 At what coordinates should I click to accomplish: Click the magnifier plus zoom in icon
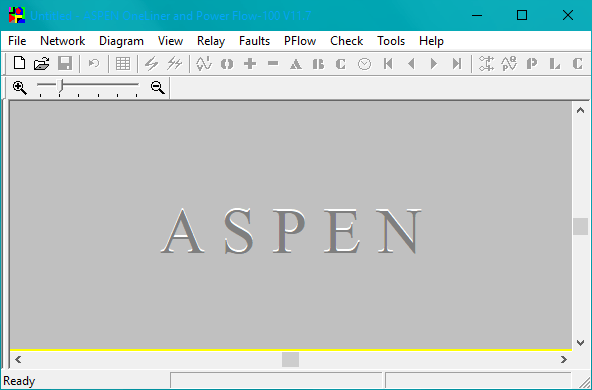pyautogui.click(x=19, y=88)
